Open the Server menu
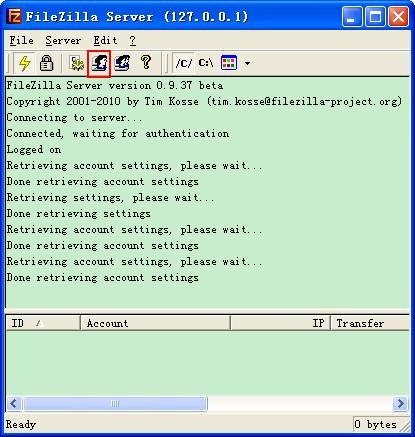This screenshot has width=415, height=437. click(x=63, y=41)
